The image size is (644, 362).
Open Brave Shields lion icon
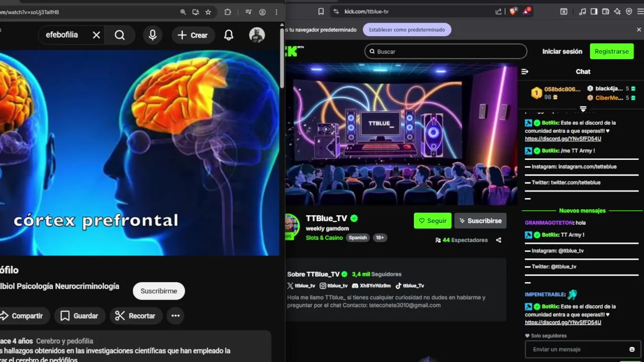[513, 12]
